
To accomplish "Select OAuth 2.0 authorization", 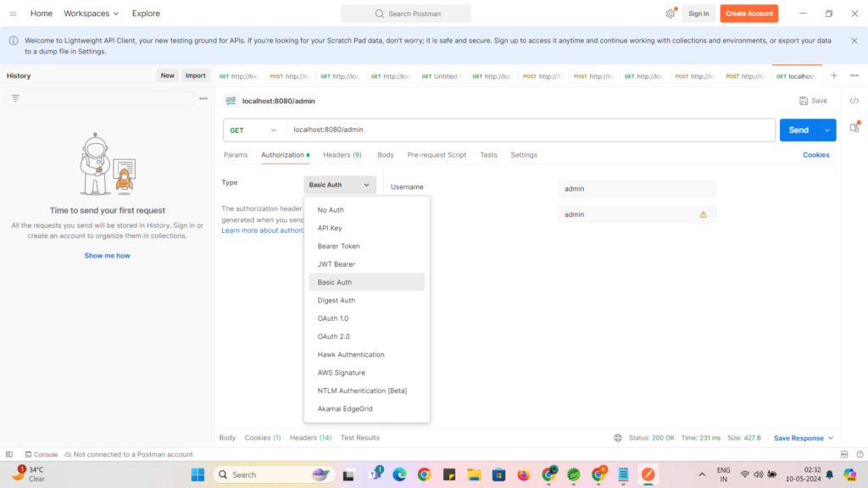I will [366, 336].
